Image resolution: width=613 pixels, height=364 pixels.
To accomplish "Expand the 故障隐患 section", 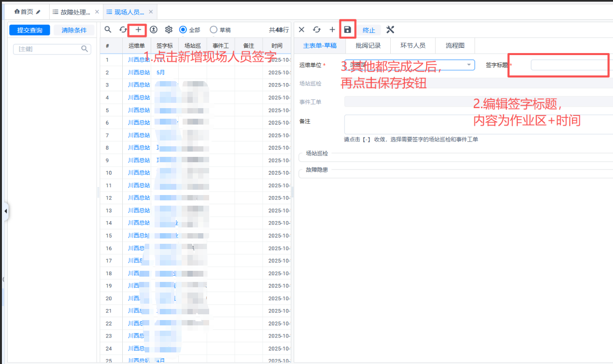I will [317, 170].
